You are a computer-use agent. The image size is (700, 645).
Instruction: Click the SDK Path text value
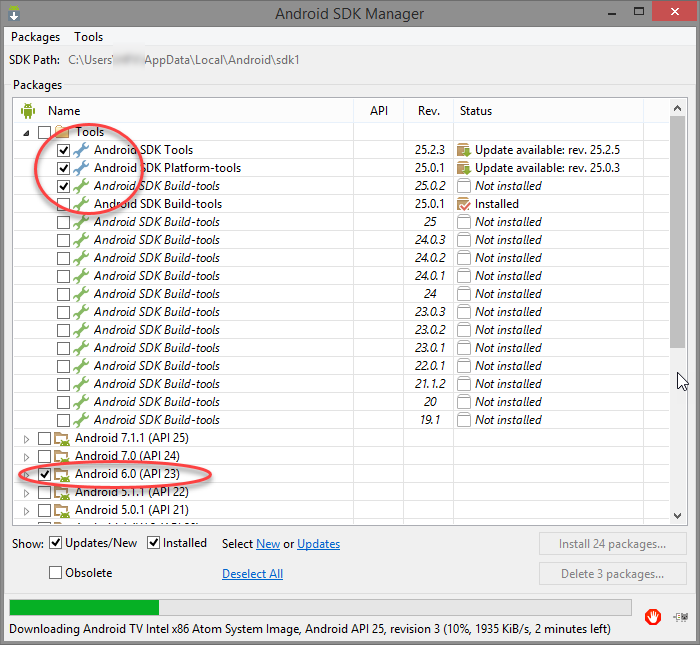pos(183,60)
